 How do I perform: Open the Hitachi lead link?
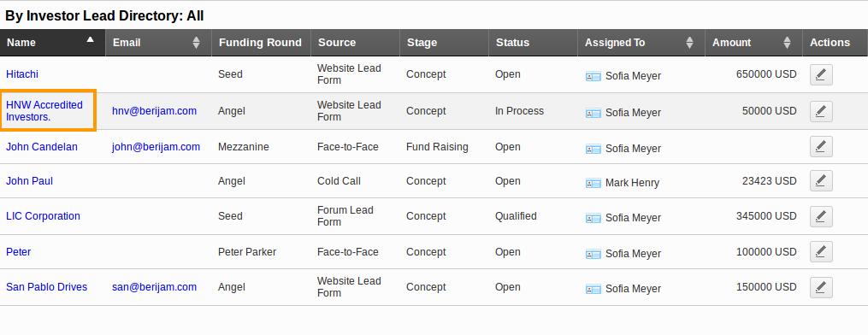tap(22, 74)
